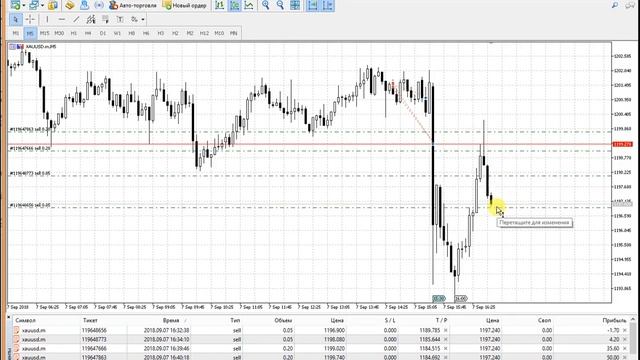Switch to H12 timeframe
The height and width of the screenshot is (360, 640).
click(204, 33)
